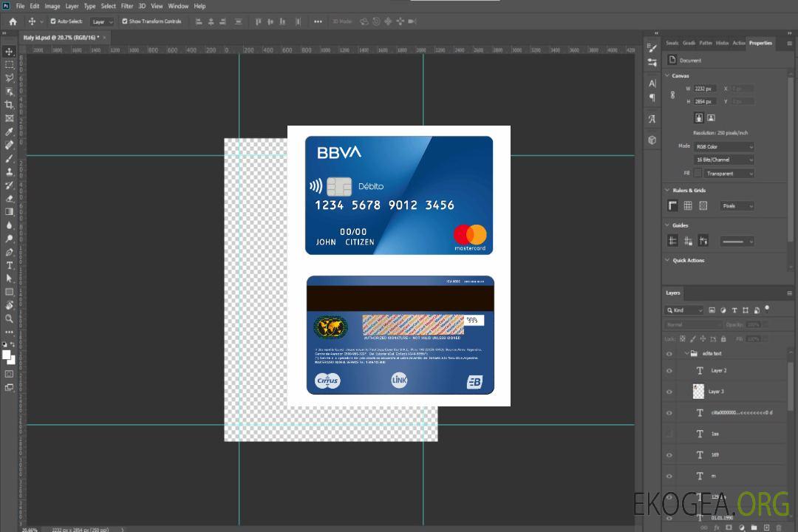Select the Eyedropper tool
This screenshot has width=798, height=532.
pos(9,132)
